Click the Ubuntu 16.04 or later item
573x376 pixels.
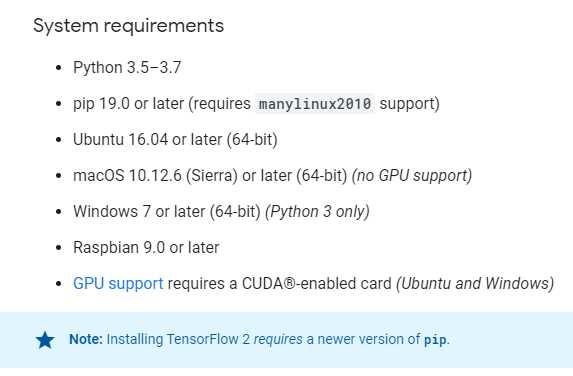(x=175, y=140)
